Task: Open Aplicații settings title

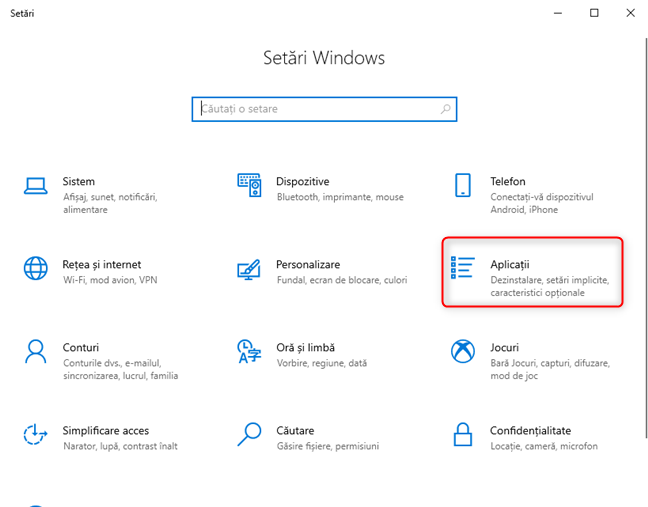Action: click(x=510, y=265)
